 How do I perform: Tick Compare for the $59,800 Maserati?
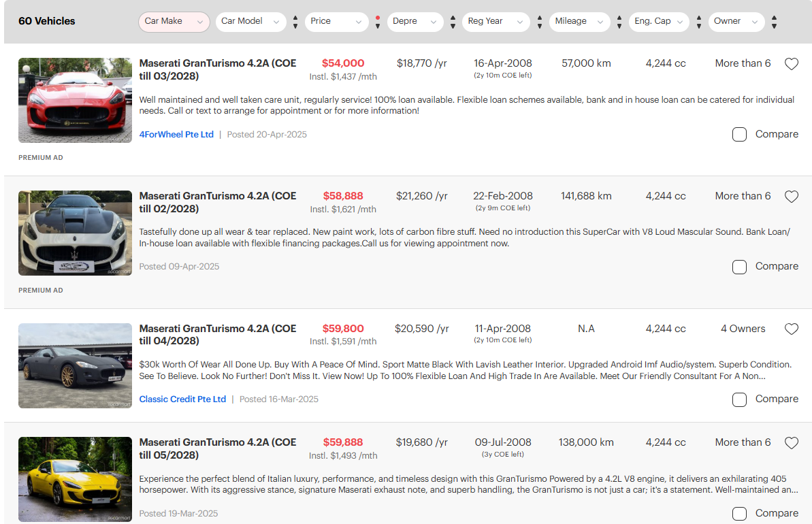click(x=739, y=399)
